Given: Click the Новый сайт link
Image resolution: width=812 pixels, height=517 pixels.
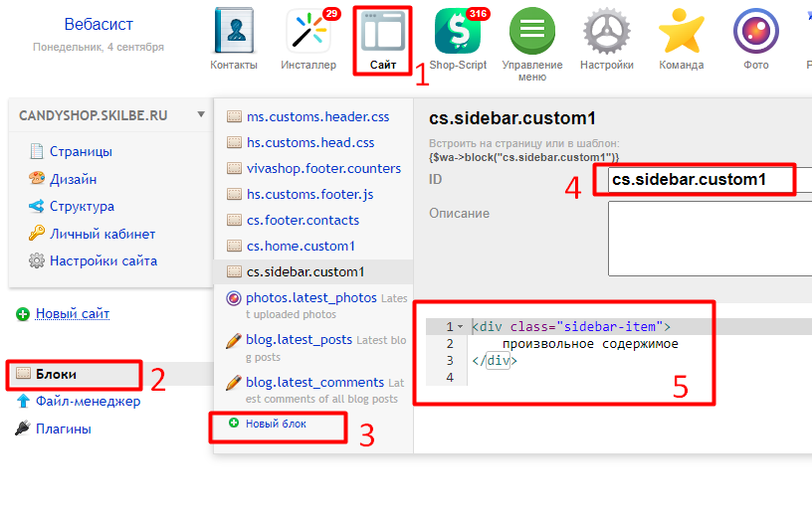Looking at the screenshot, I should click(x=73, y=314).
